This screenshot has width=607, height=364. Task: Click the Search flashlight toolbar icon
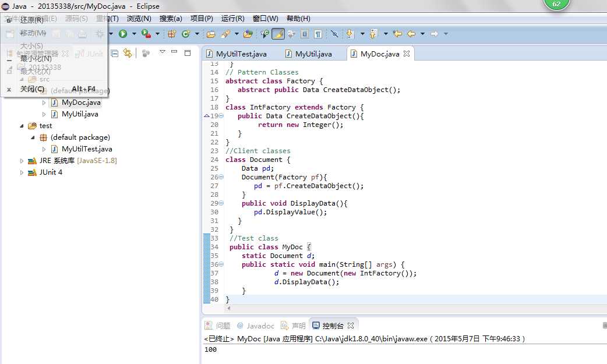225,34
